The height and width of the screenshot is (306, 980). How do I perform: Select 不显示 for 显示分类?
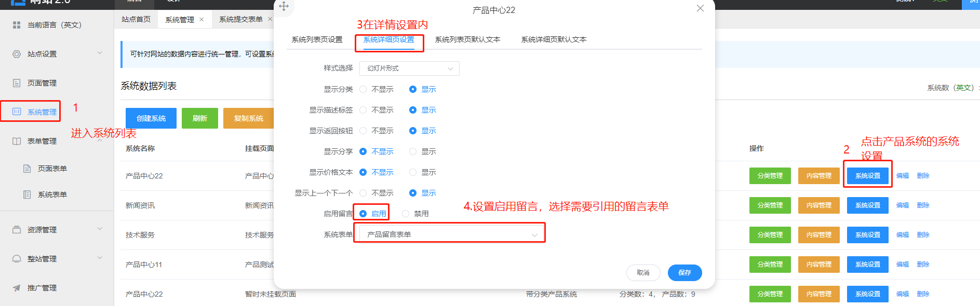pos(363,89)
